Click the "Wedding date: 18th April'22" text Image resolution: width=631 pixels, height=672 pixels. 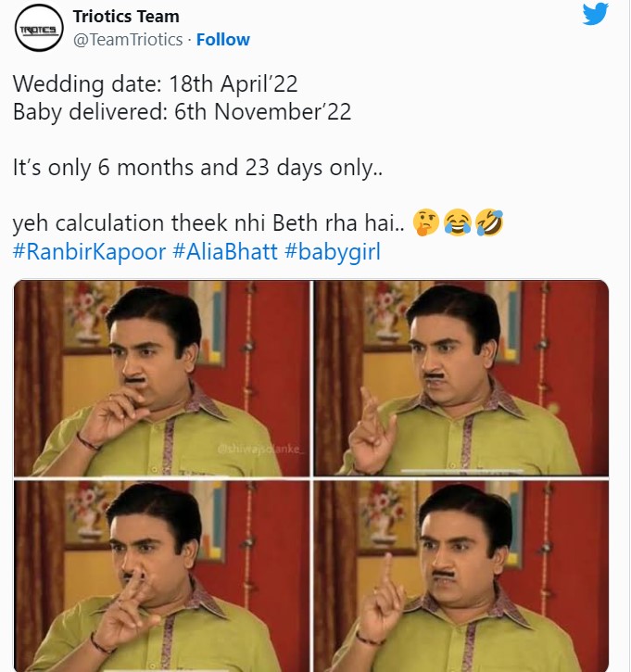pos(155,83)
